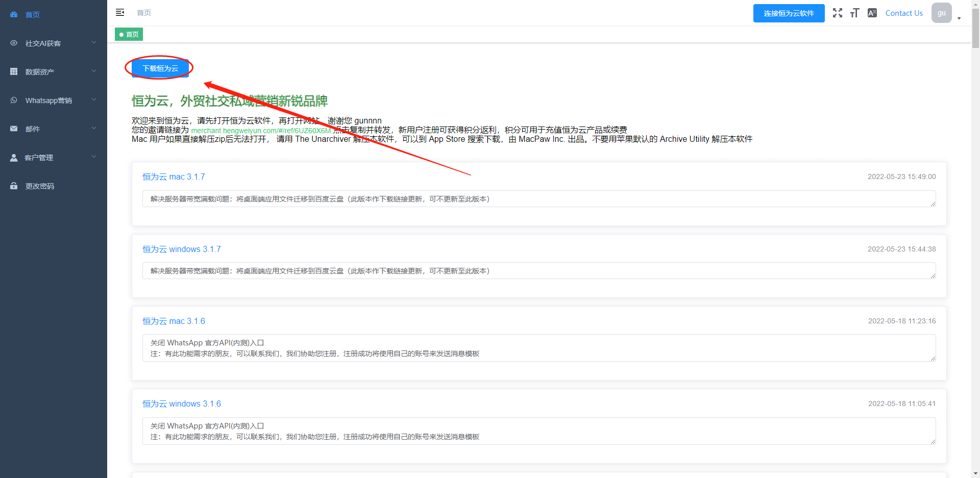
Task: Select the green 首页 tab tag
Action: coord(129,34)
